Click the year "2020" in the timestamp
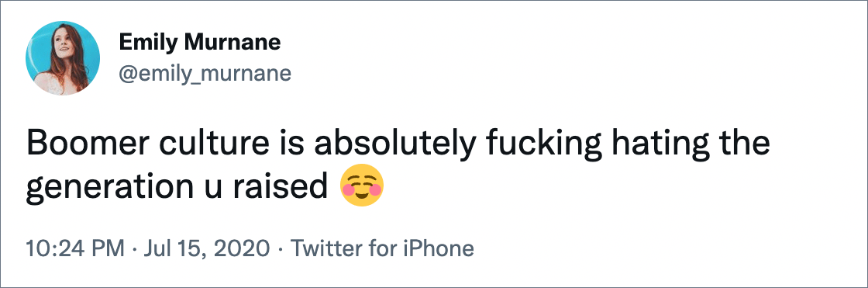 [246, 248]
